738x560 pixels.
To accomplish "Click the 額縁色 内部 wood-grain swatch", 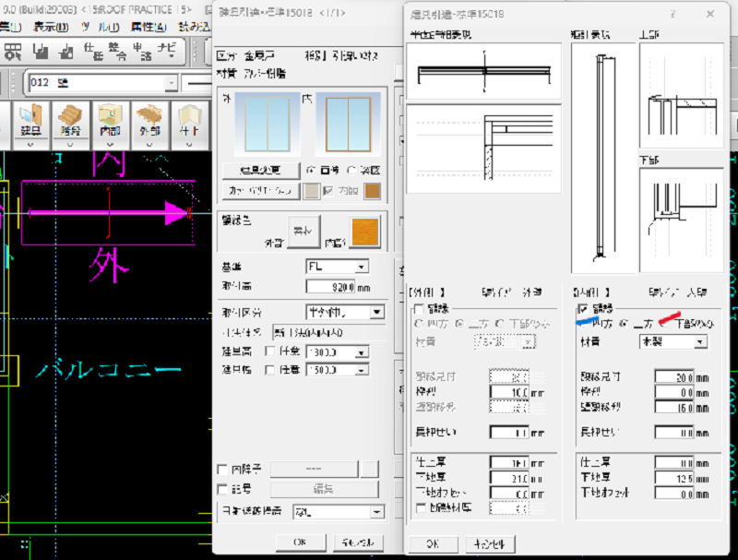I will point(365,232).
